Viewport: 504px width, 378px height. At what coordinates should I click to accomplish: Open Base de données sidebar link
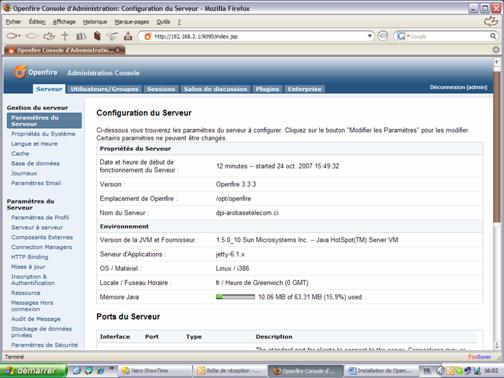pos(35,164)
